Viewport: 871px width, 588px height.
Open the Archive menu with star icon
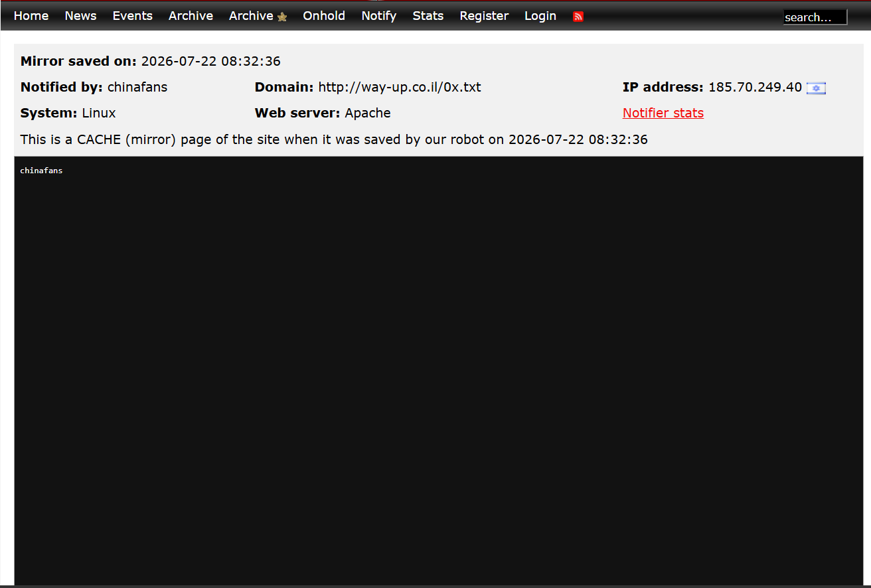coord(258,16)
